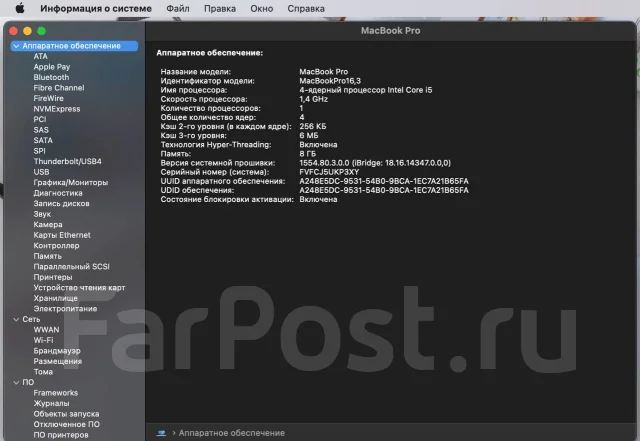Click the processor name Intel Core i5 value
Viewport: 640px width, 441px height.
tap(366, 90)
